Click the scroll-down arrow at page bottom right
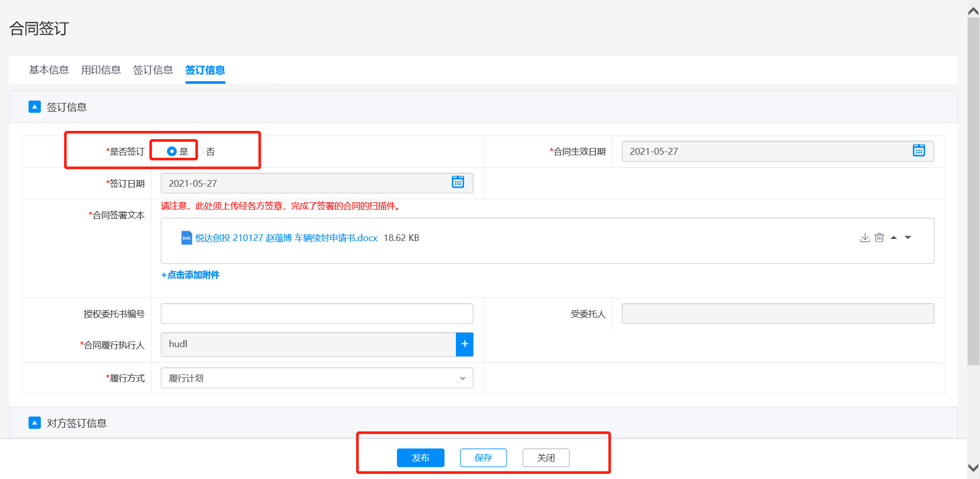 click(973, 468)
